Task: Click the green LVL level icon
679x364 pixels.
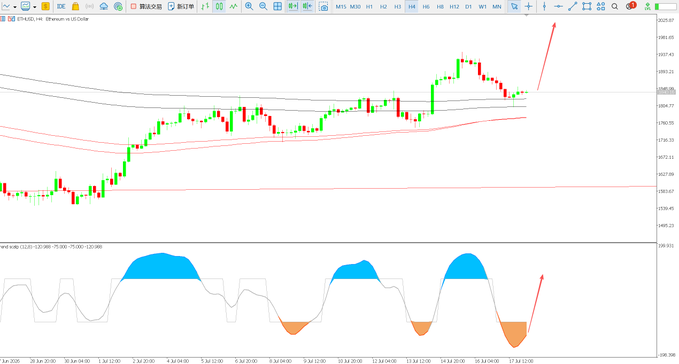Action: click(x=647, y=6)
